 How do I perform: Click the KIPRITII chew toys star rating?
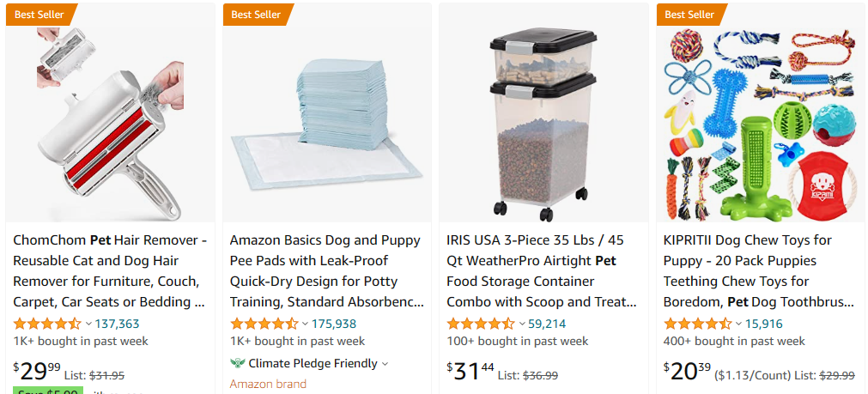[x=697, y=324]
